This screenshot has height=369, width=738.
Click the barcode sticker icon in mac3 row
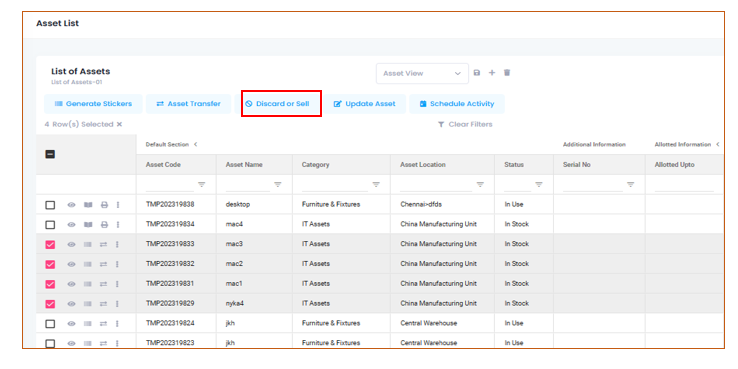click(88, 244)
